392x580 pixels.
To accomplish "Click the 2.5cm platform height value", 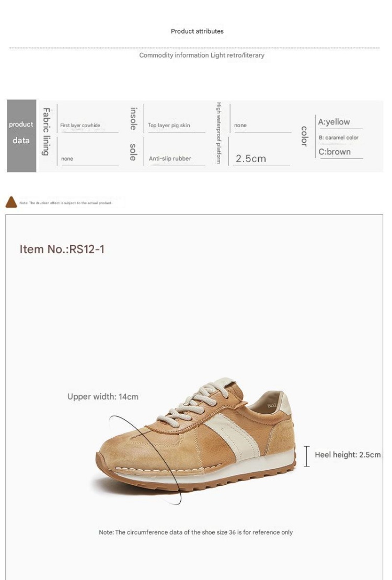I will (251, 158).
